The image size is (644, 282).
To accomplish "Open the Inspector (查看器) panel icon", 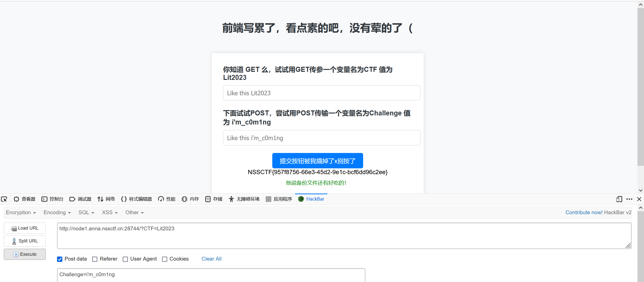I will pyautogui.click(x=17, y=199).
